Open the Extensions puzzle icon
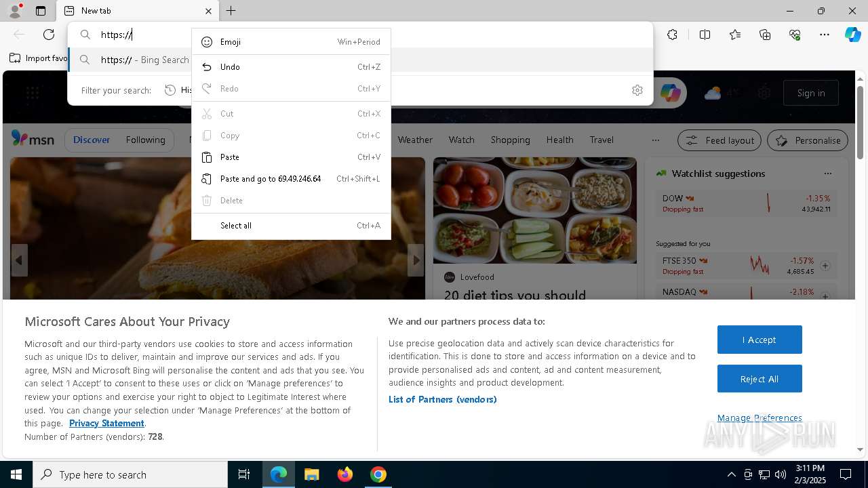Screen dimensions: 868x488 (x=672, y=35)
